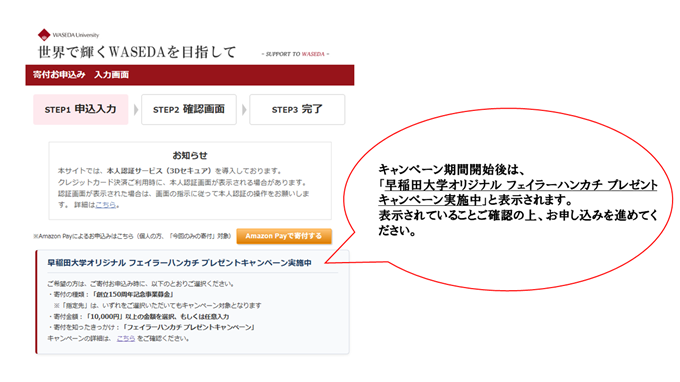Open the こちら link in the お知らせ notice
This screenshot has width=680, height=382.
tap(105, 205)
